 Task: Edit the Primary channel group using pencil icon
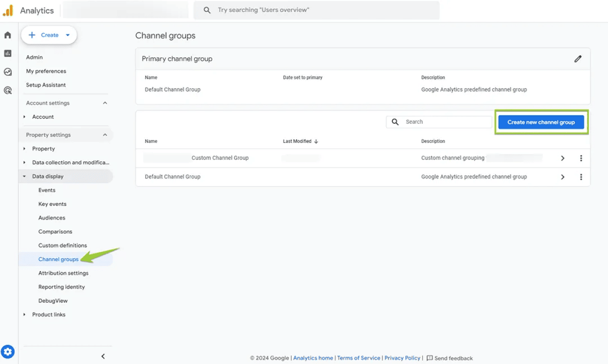pyautogui.click(x=578, y=58)
